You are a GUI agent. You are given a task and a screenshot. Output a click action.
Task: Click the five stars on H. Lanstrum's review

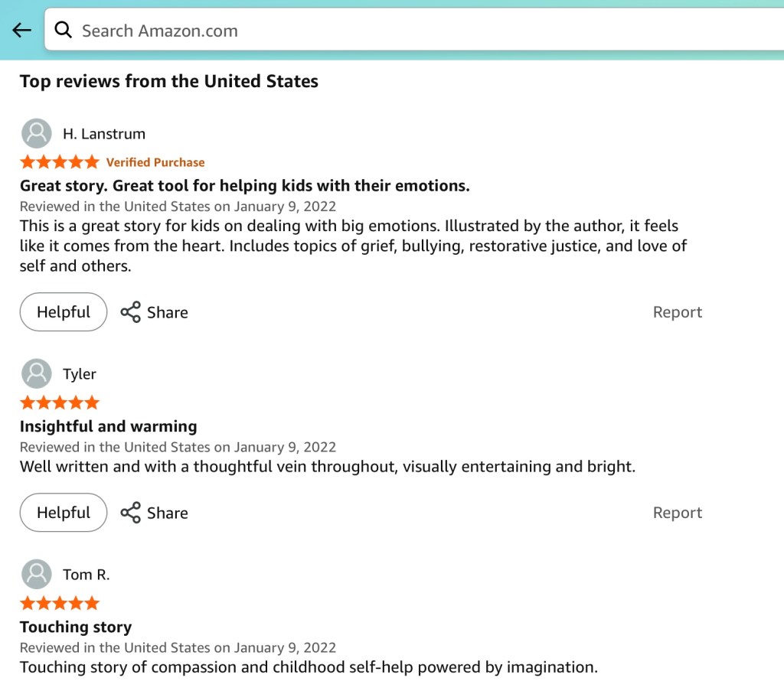[x=60, y=162]
